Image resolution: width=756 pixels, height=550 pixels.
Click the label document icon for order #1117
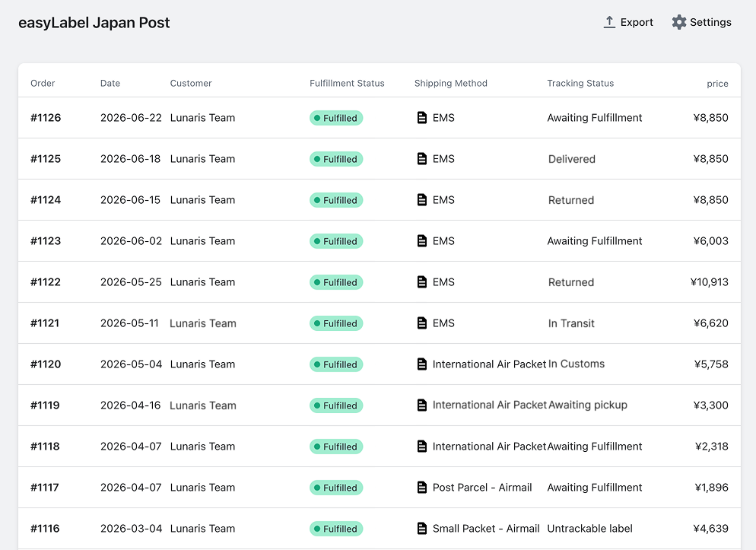[x=421, y=488]
